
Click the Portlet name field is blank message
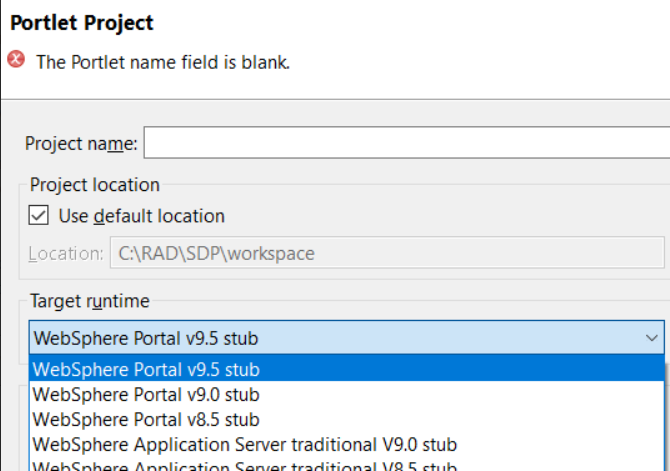click(163, 62)
